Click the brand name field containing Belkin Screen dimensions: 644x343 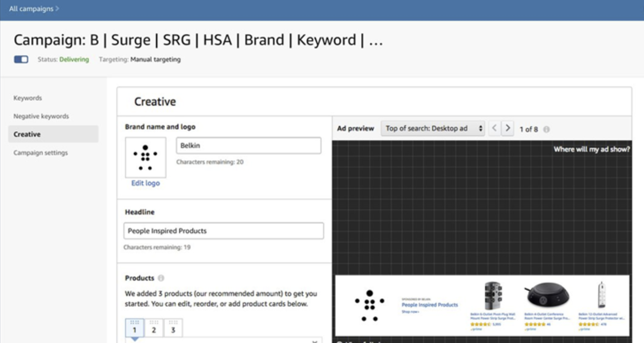pyautogui.click(x=249, y=146)
